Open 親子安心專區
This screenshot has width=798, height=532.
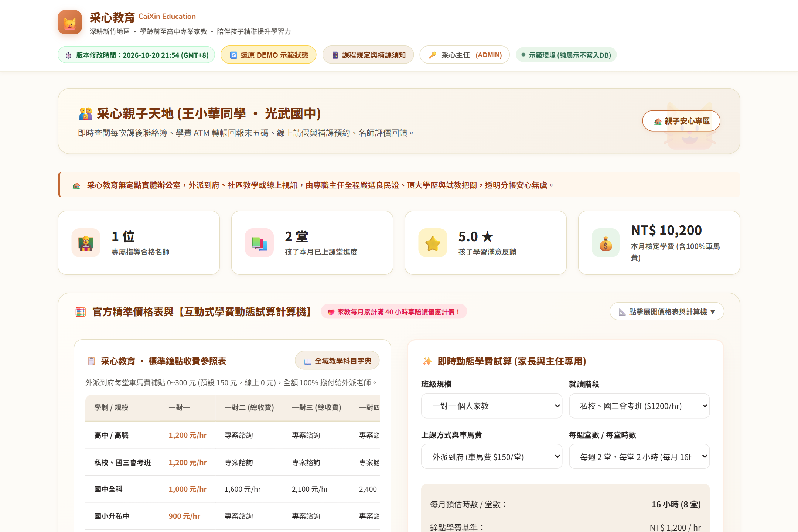pos(681,121)
